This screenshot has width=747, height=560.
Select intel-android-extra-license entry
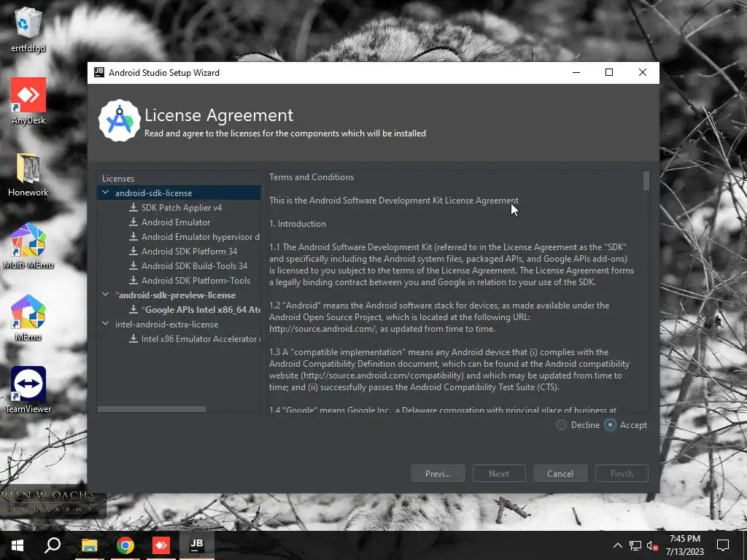click(x=167, y=324)
